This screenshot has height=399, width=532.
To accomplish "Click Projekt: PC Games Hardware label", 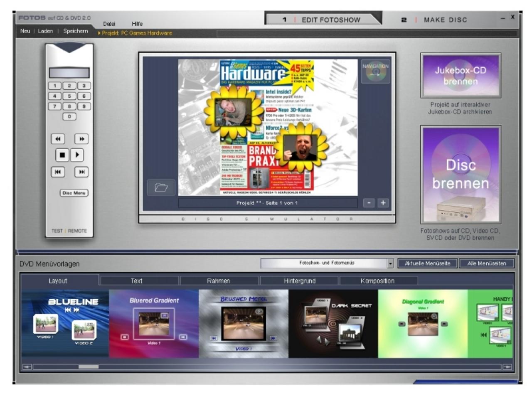I will [x=137, y=33].
